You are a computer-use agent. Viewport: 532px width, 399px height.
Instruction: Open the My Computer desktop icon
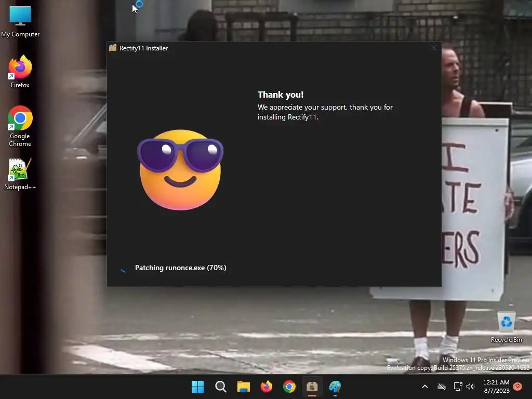(20, 21)
